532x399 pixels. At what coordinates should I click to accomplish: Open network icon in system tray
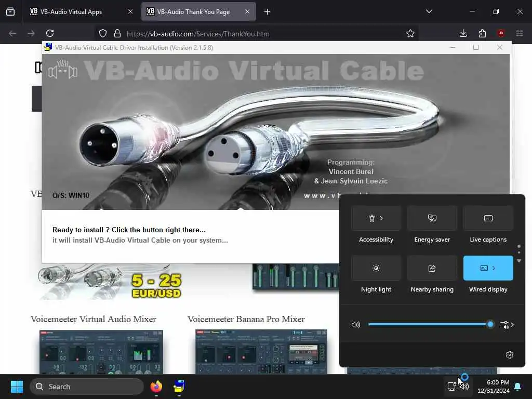coord(451,387)
